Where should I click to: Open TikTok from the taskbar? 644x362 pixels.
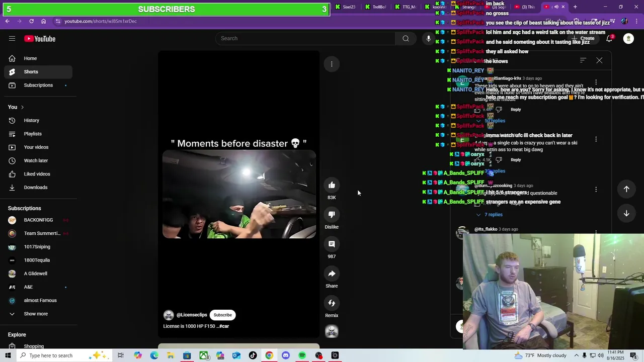pyautogui.click(x=253, y=355)
